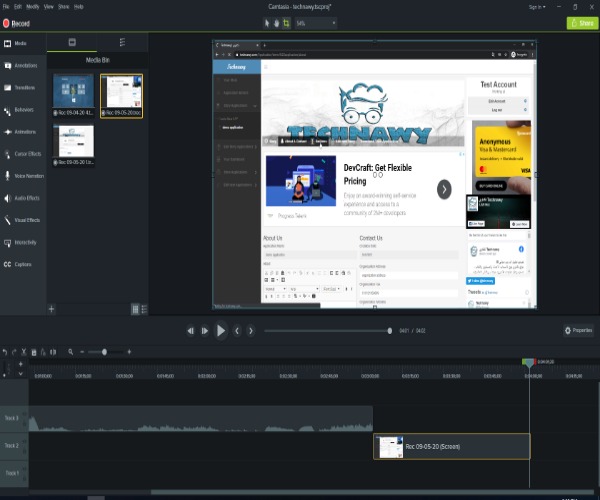This screenshot has width=600, height=500.
Task: Switch to the Media Bin tab icon
Action: (x=72, y=42)
